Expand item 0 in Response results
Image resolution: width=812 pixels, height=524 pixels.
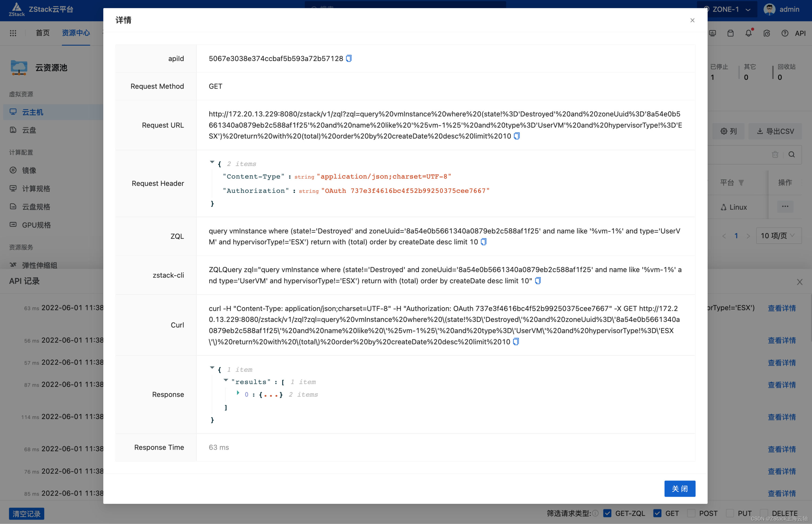coord(238,393)
